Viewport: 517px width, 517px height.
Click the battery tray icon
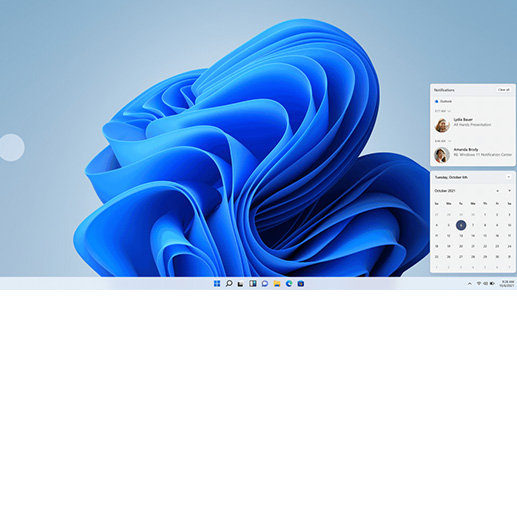pos(492,283)
